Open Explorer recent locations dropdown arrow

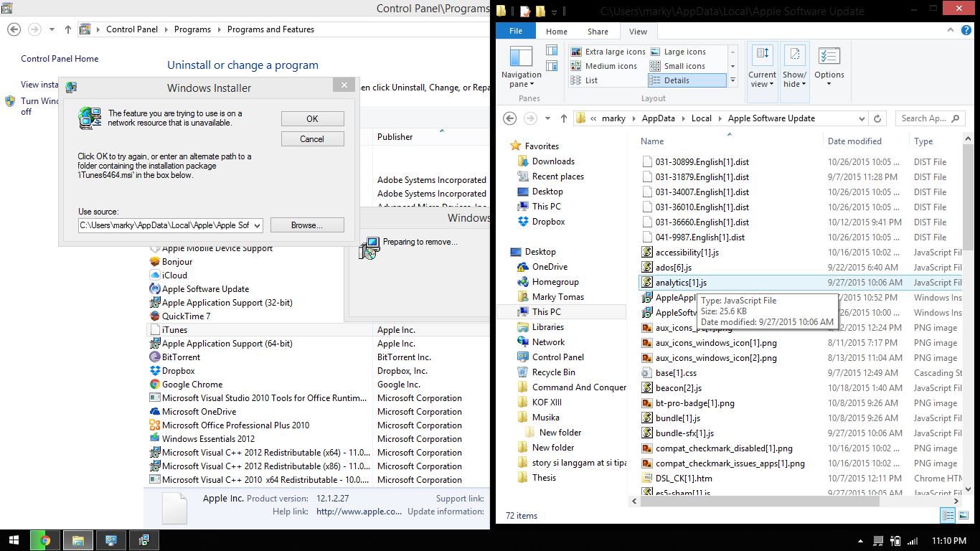[548, 118]
